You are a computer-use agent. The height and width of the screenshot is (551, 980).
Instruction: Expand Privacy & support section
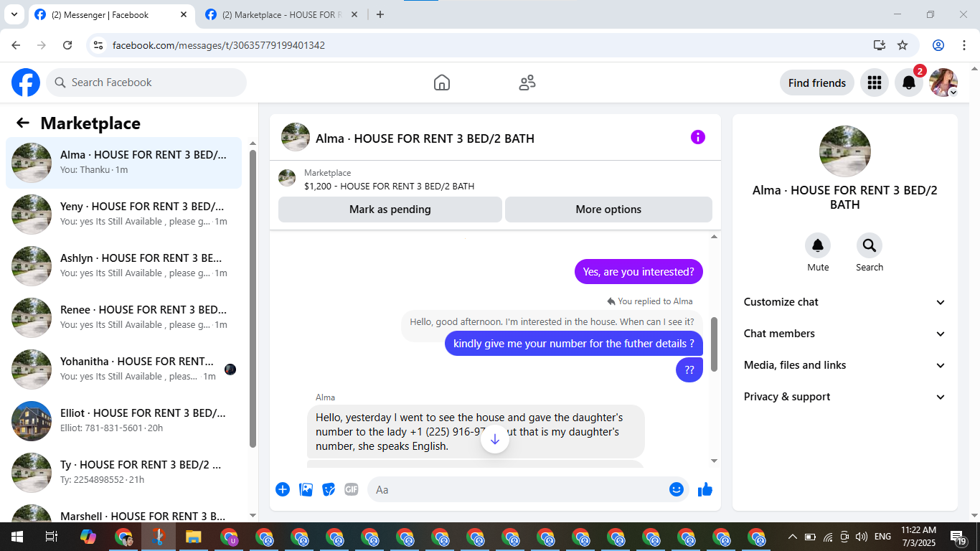pos(845,397)
